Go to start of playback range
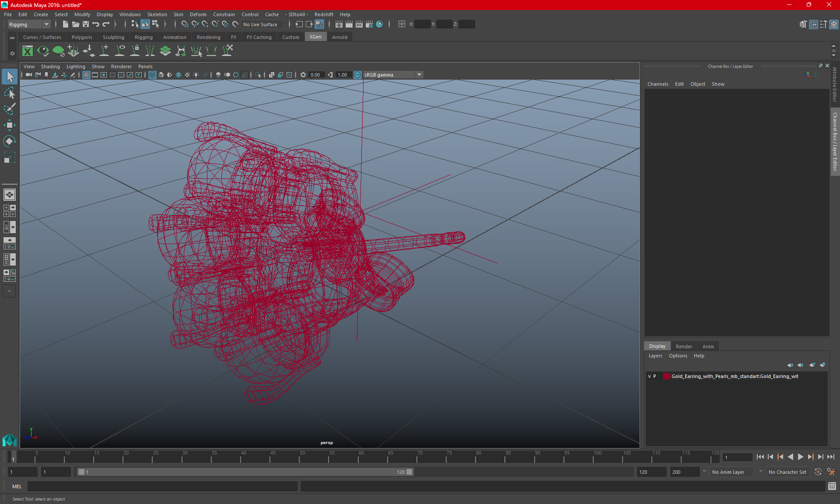Viewport: 840px width, 504px height. point(760,457)
